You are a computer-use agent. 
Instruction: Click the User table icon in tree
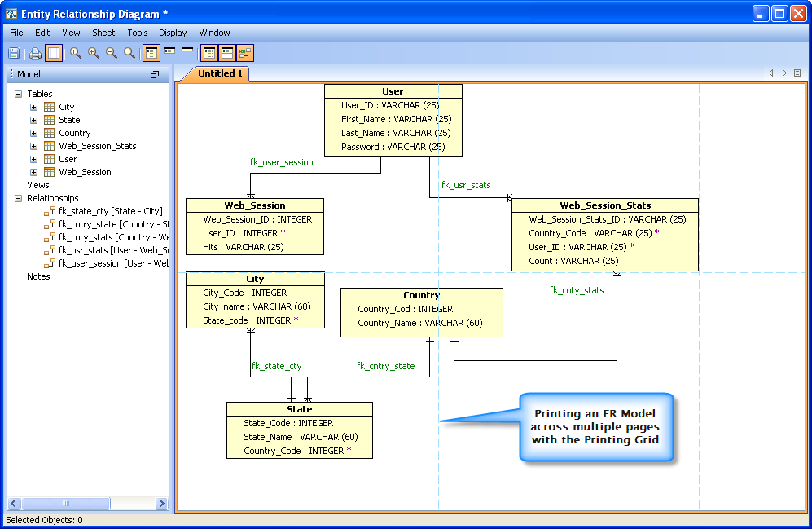coord(49,159)
